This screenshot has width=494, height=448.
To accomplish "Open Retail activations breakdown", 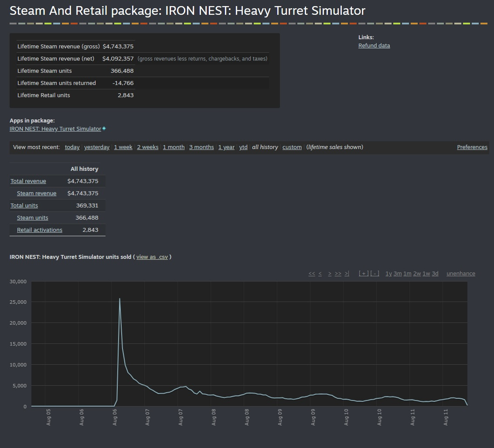I will tap(39, 230).
